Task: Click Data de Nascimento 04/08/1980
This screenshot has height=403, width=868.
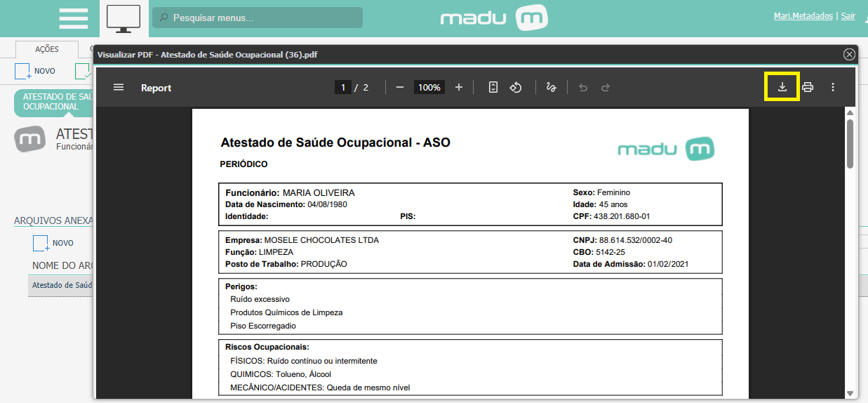Action: click(x=286, y=204)
